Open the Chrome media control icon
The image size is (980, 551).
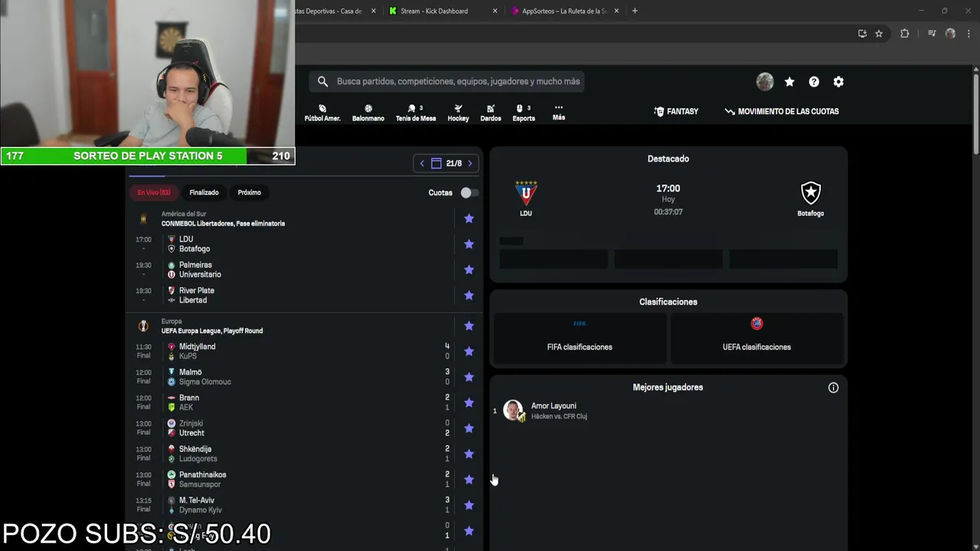tap(932, 34)
